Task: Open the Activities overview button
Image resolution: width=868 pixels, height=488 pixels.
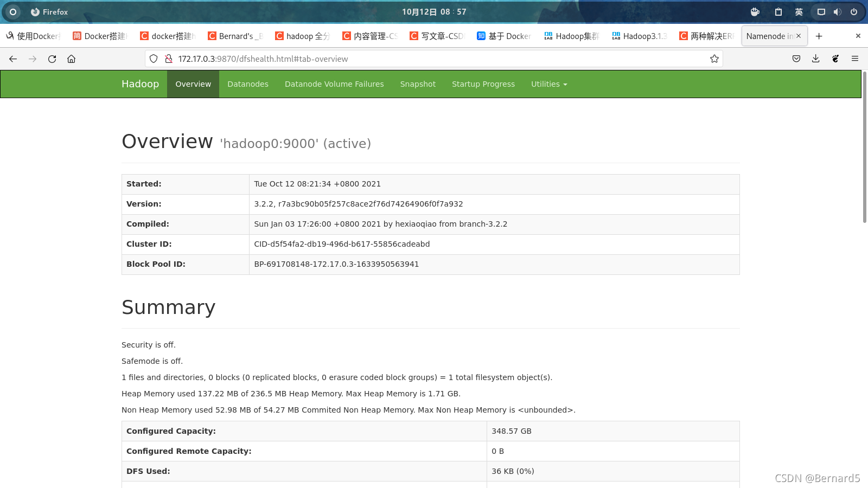Action: coord(12,11)
